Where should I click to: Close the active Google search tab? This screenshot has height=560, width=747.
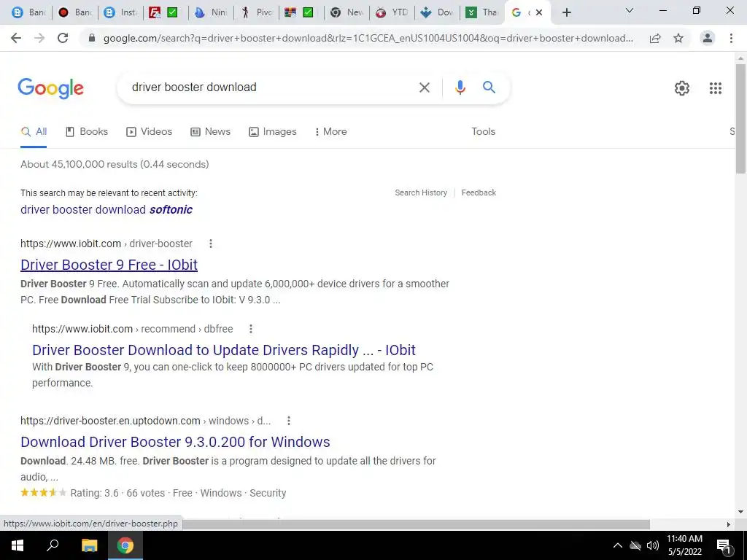click(539, 12)
